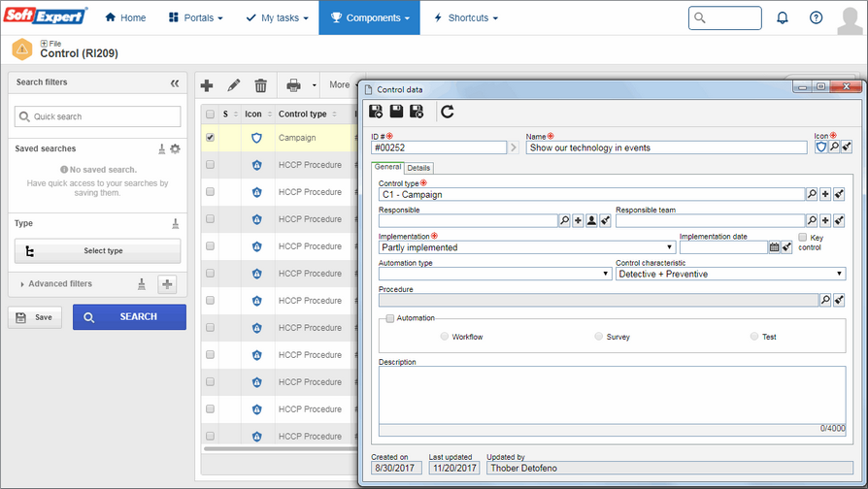Collapse Search filters panel with double chevron

pyautogui.click(x=175, y=83)
